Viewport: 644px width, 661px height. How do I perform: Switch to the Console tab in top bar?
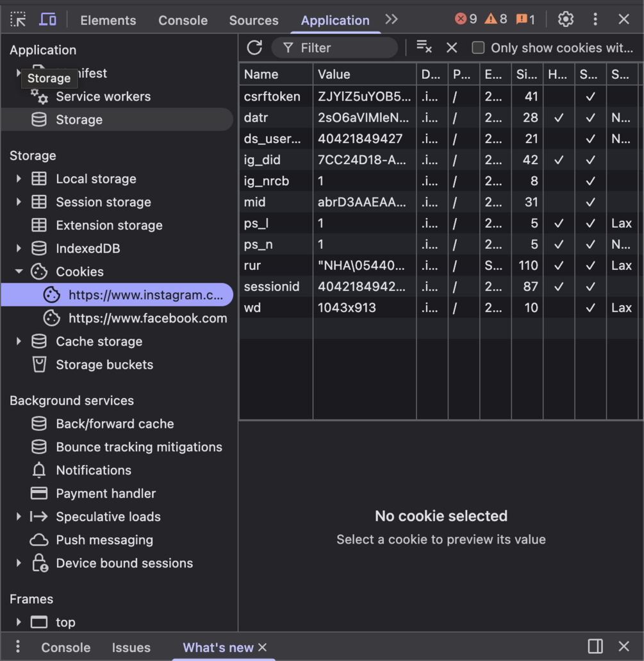pyautogui.click(x=183, y=21)
